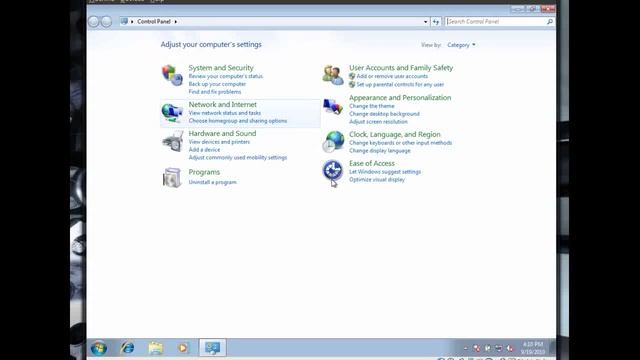The width and height of the screenshot is (640, 360).
Task: Launch Internet Explorer from the taskbar
Action: coord(127,348)
